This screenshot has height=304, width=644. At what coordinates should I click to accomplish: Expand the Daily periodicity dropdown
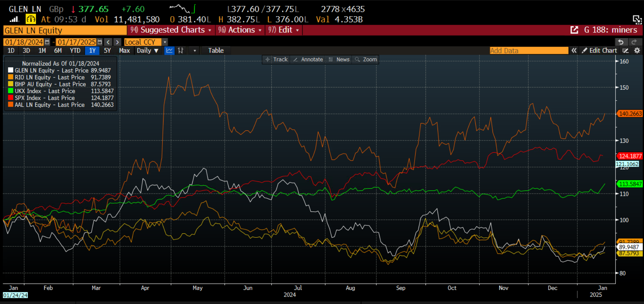[x=147, y=50]
